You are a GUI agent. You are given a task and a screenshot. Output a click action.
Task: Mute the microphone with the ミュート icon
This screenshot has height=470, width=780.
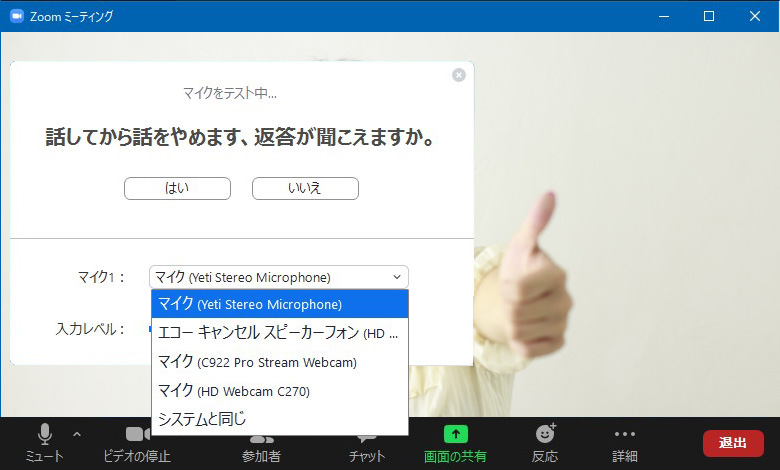pos(44,435)
